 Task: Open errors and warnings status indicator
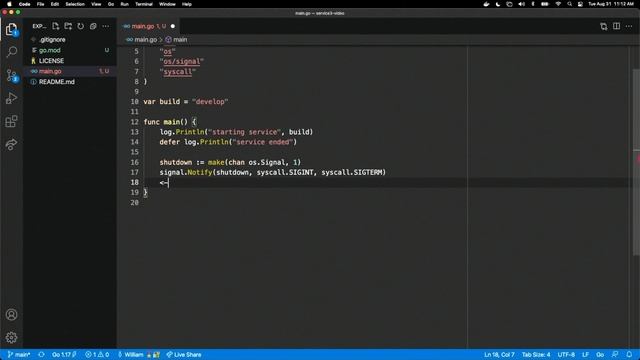point(97,355)
